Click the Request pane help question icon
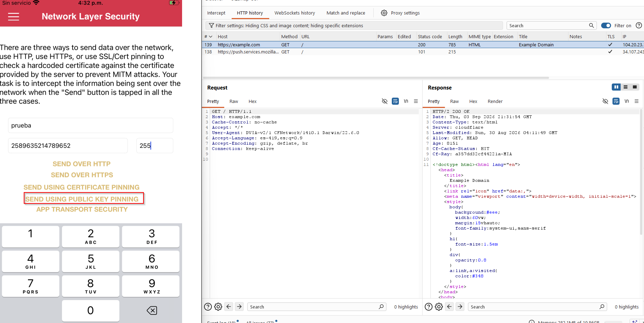This screenshot has height=323, width=644. (208, 307)
